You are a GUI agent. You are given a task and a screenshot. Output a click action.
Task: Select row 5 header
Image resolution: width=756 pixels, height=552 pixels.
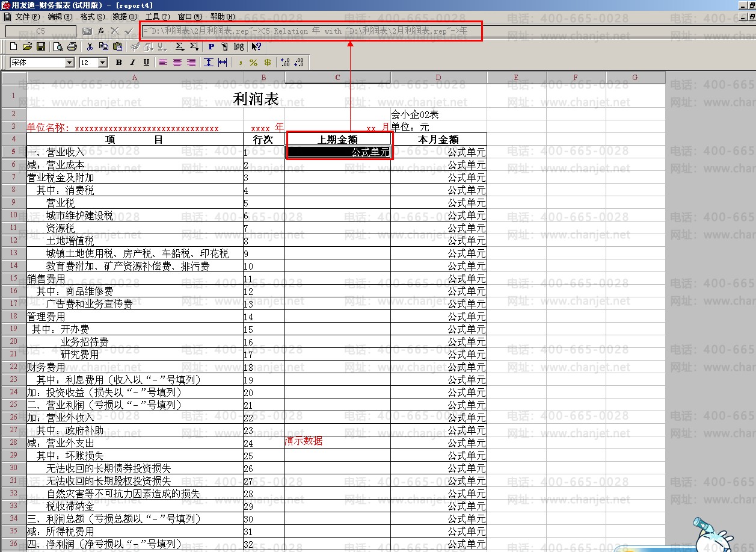13,152
